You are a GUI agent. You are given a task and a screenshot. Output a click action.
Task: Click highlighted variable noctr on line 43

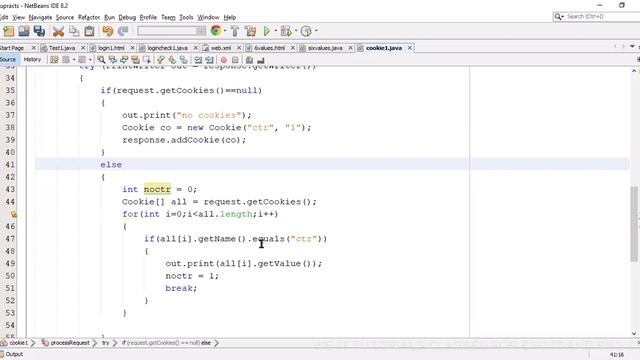click(157, 189)
